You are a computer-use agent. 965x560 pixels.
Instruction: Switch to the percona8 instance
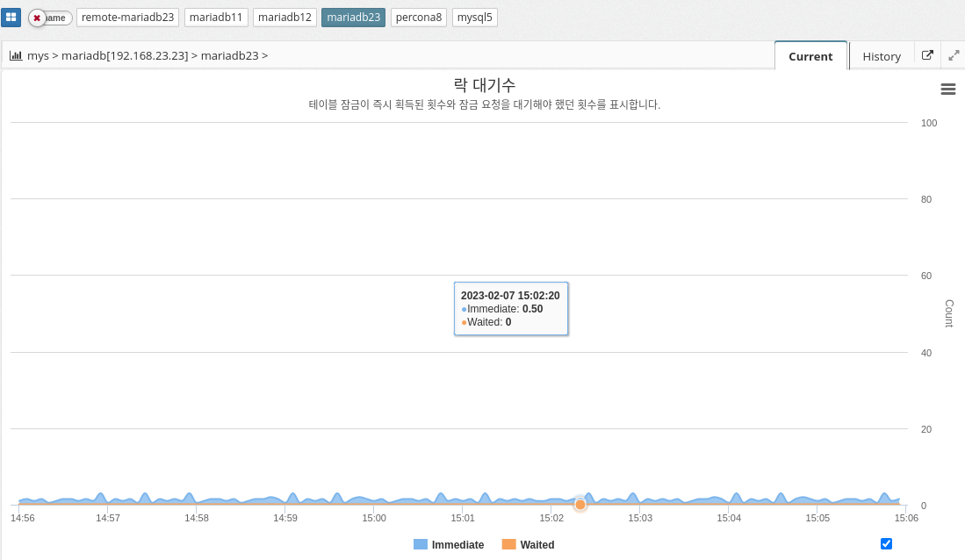[x=419, y=18]
